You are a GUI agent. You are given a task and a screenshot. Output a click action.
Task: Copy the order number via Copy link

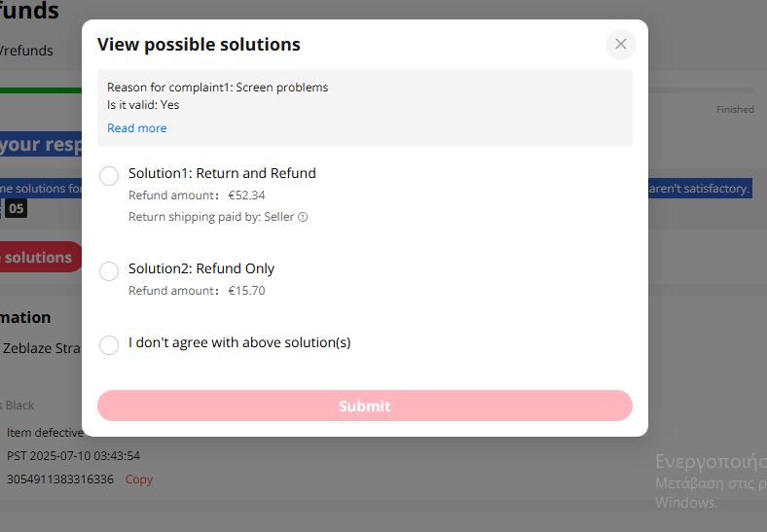(x=139, y=479)
